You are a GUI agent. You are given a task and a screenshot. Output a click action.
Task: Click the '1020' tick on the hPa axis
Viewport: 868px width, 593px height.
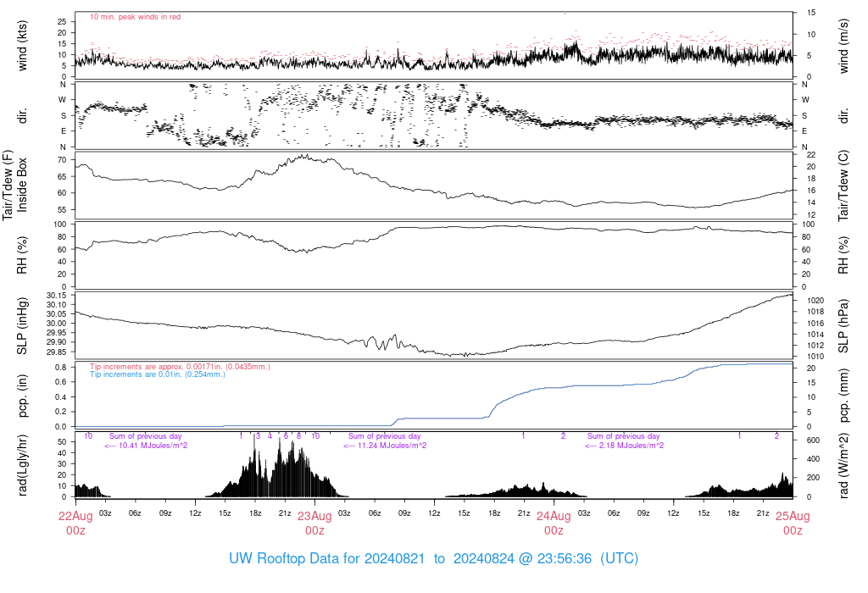tap(815, 301)
